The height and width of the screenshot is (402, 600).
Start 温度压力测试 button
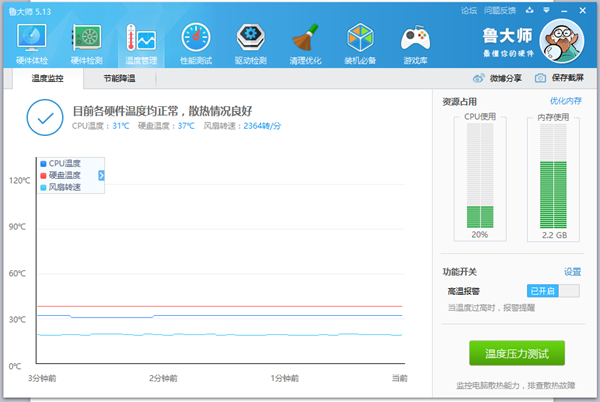[x=517, y=353]
